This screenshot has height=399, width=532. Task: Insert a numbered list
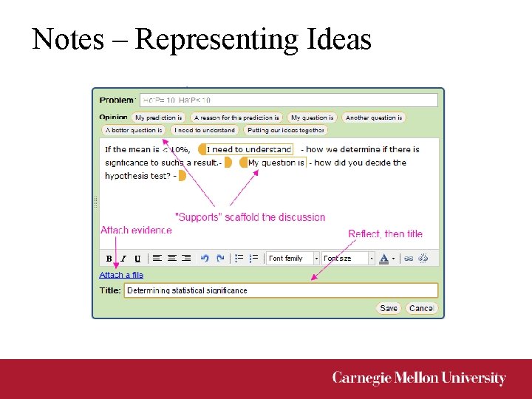click(253, 258)
